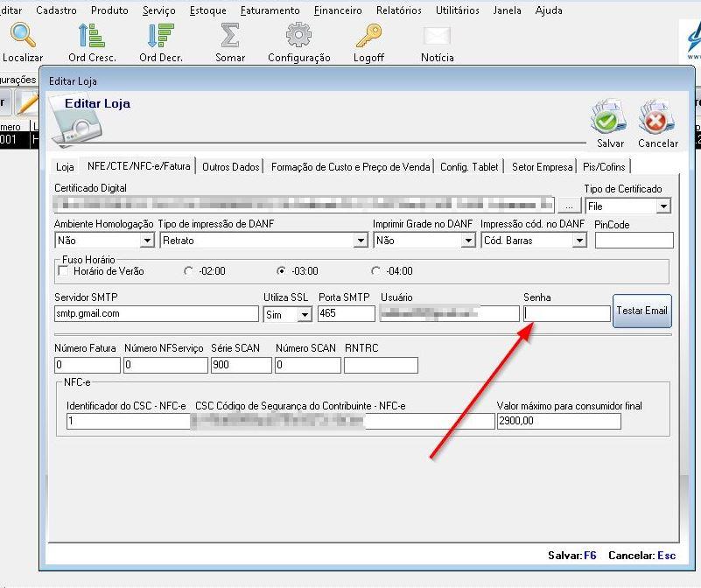
Task: Select the -02:00 timezone radio button
Action: coord(188,271)
